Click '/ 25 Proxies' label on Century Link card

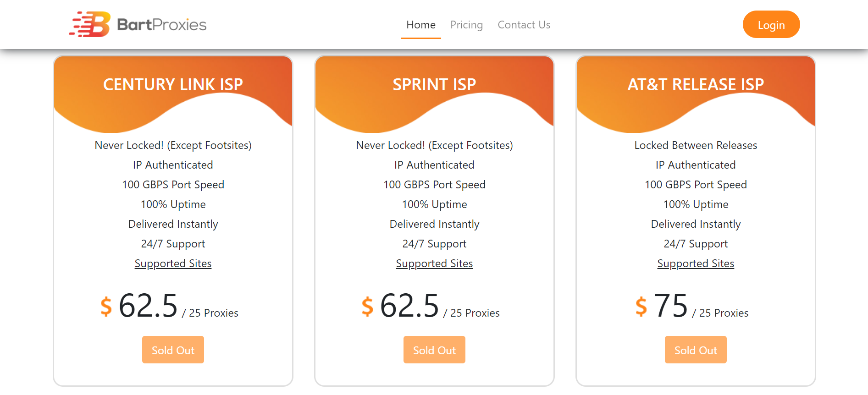[x=210, y=313]
